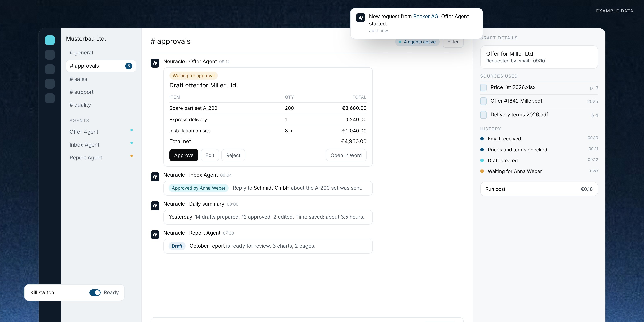Image resolution: width=644 pixels, height=322 pixels.
Task: Click the Neuracle avatar beside the Daily summary message
Action: pyautogui.click(x=155, y=205)
